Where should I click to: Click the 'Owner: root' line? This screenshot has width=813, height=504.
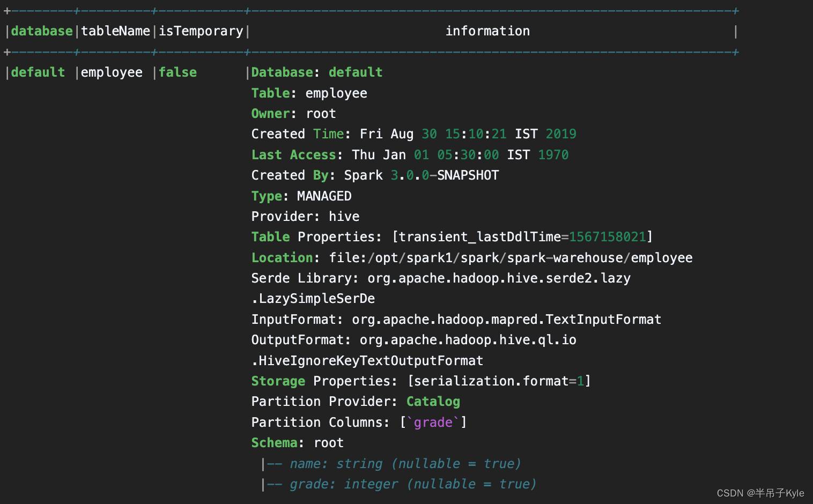(x=294, y=114)
